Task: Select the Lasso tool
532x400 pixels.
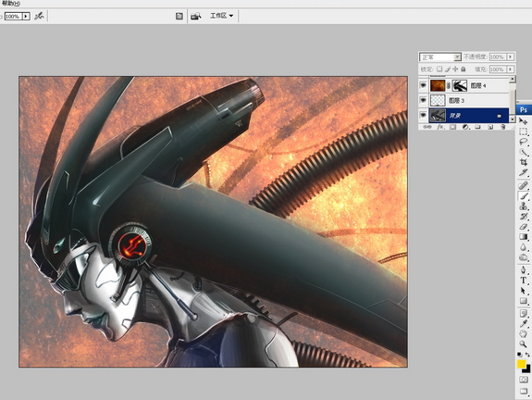Action: point(523,142)
